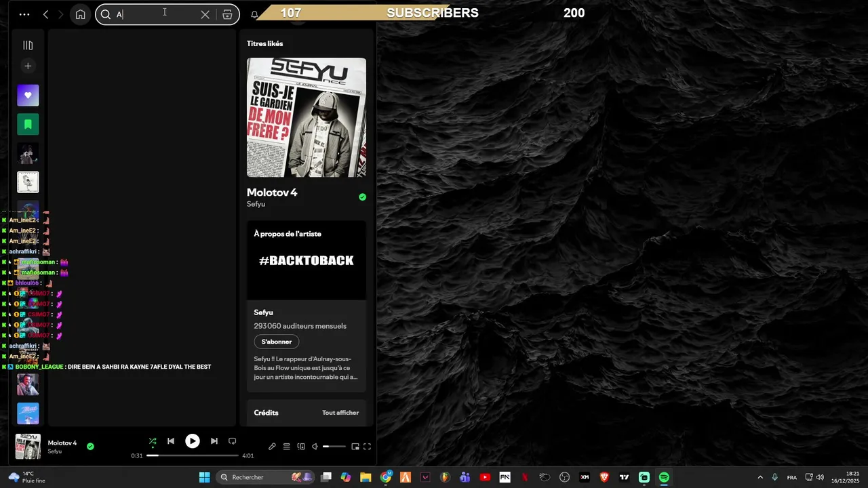Screen dimensions: 868x488
Task: Open the system tray microphone icon
Action: 774,477
